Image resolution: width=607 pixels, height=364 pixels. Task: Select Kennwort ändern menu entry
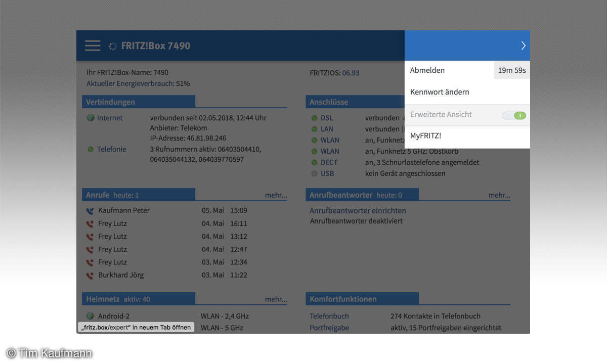click(440, 92)
